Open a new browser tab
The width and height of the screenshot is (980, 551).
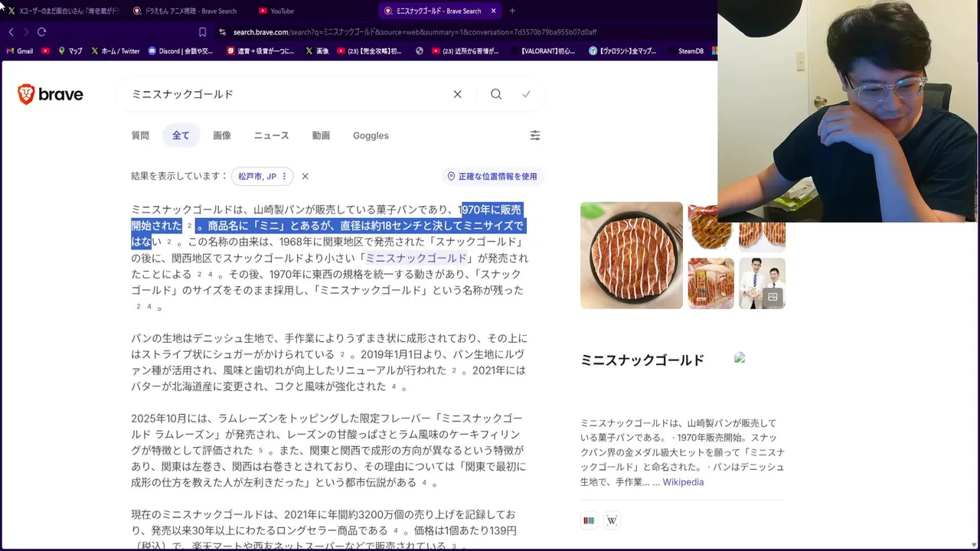click(512, 11)
